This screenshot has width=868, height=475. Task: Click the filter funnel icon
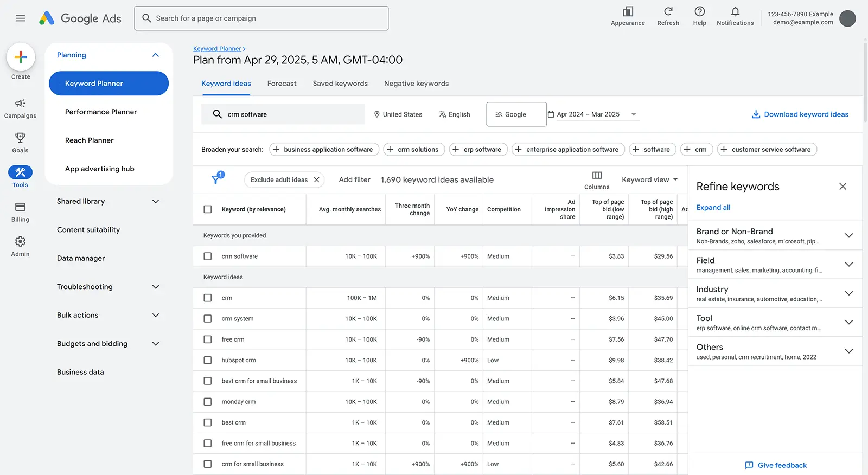coord(216,179)
